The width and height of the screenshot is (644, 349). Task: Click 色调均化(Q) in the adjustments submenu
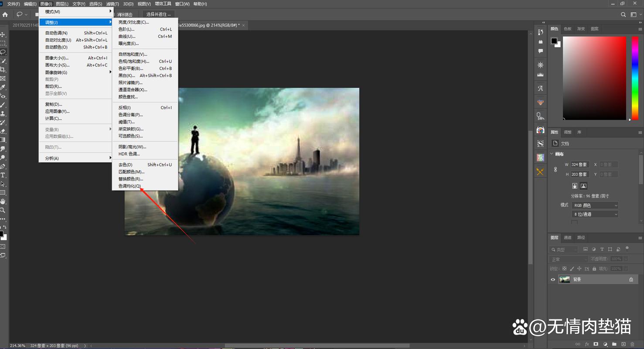click(x=130, y=186)
